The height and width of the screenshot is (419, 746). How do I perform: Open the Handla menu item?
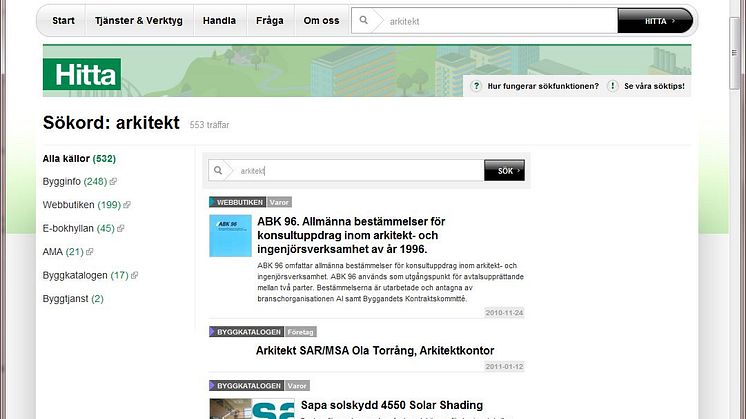pyautogui.click(x=219, y=20)
